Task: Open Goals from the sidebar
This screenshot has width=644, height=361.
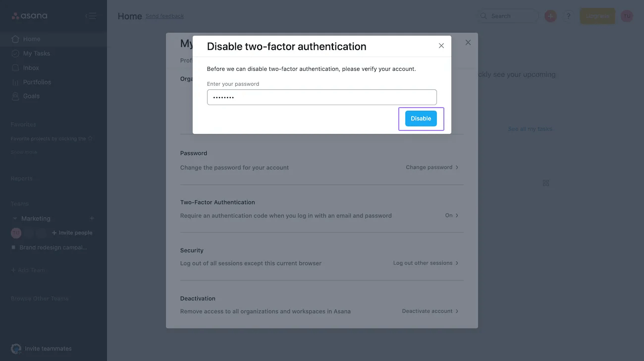Action: (x=31, y=96)
